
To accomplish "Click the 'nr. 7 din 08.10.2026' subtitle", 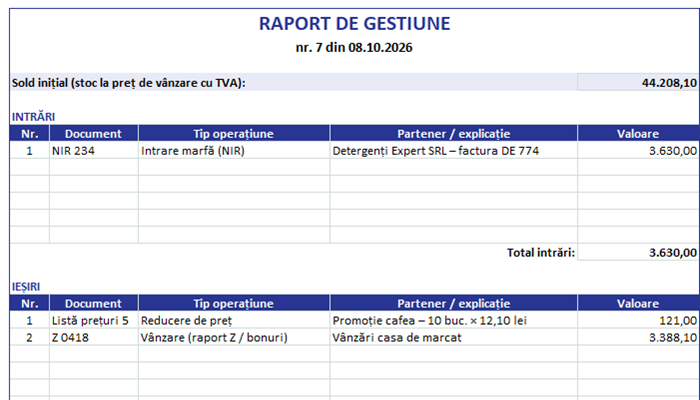I will point(354,47).
